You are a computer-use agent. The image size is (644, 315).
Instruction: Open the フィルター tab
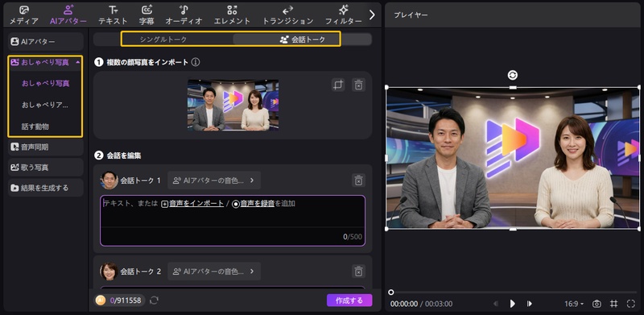tap(344, 15)
